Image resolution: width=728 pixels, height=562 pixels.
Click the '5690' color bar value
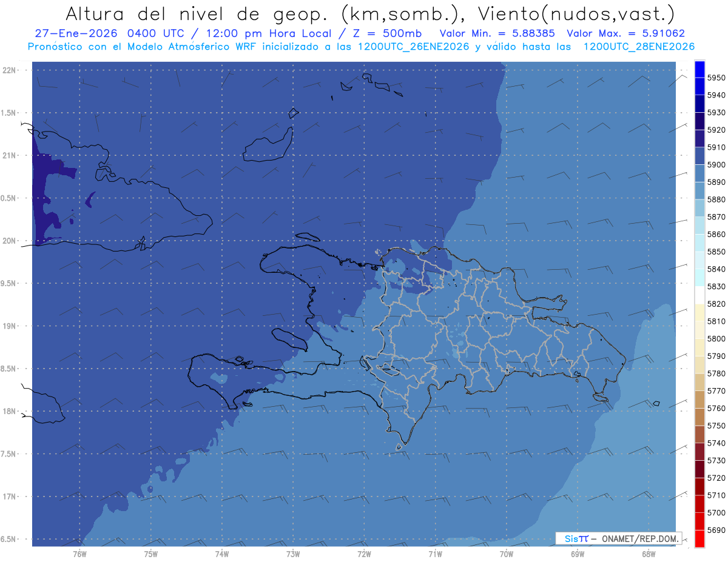(716, 530)
